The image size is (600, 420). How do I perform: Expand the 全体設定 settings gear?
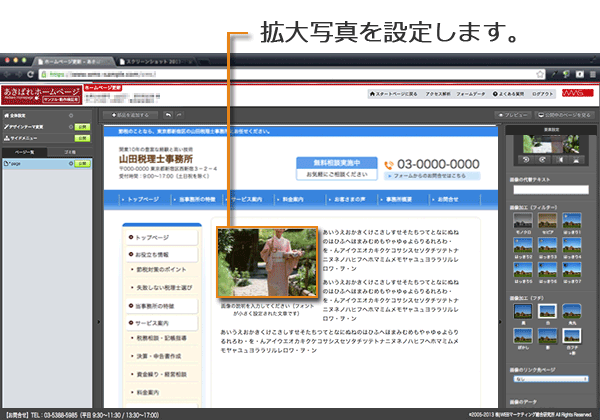(71, 116)
